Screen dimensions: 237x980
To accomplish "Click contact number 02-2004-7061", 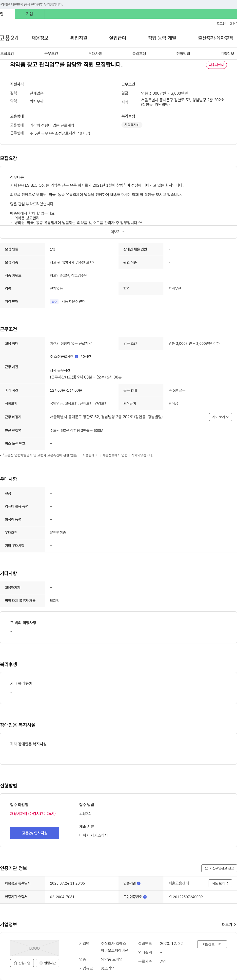I will [62, 897].
